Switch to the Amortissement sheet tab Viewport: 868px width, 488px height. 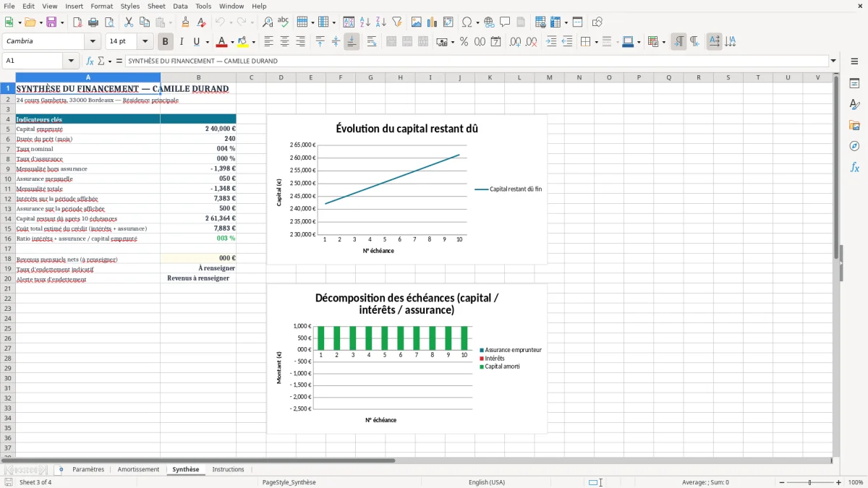pyautogui.click(x=138, y=470)
